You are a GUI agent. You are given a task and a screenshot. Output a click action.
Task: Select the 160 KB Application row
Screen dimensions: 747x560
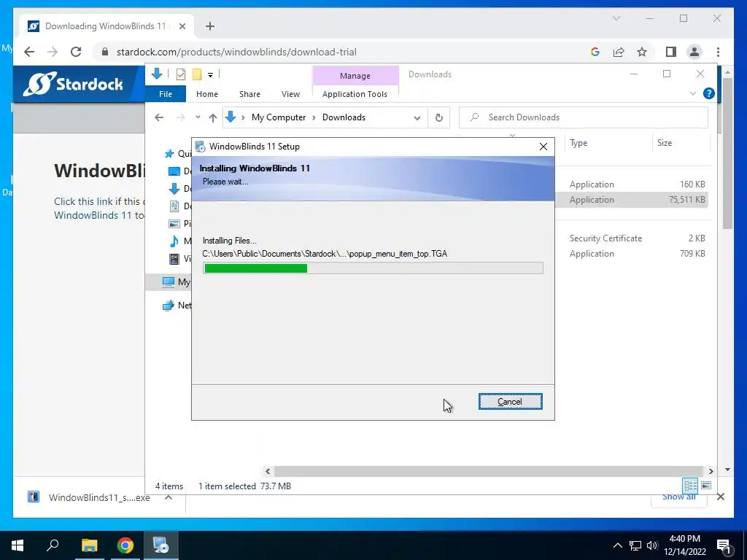pyautogui.click(x=631, y=184)
